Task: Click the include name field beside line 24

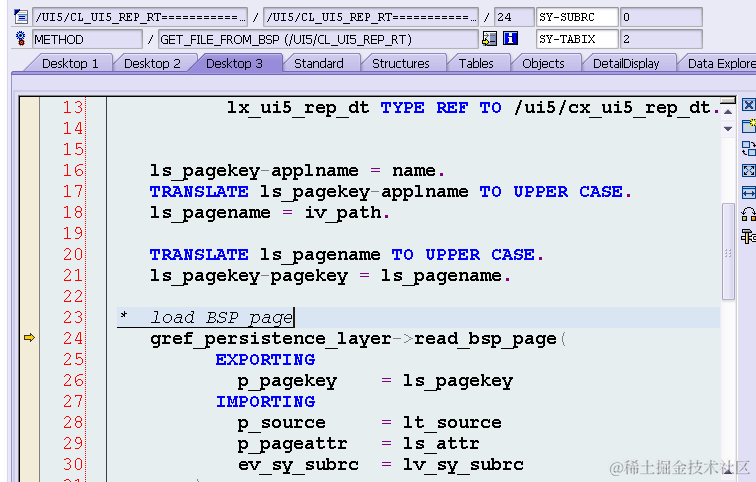Action: point(371,17)
